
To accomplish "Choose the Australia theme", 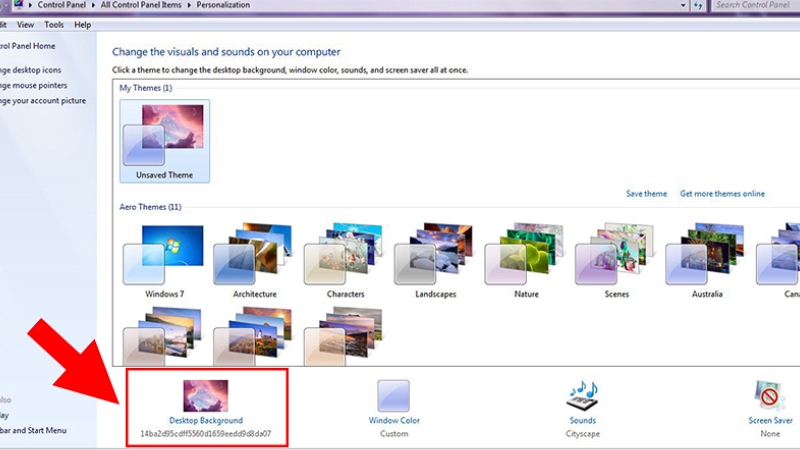I will click(x=707, y=261).
